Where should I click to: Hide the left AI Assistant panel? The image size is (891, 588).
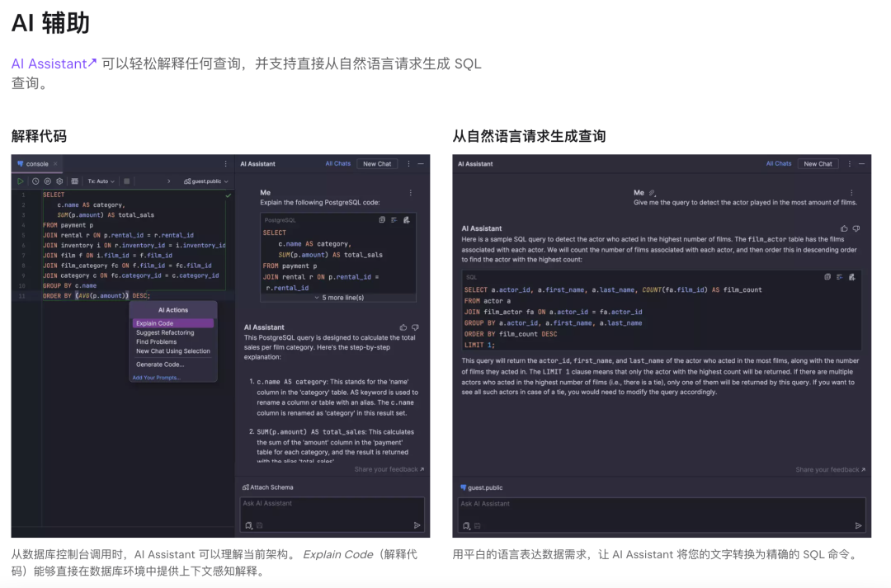pos(421,163)
